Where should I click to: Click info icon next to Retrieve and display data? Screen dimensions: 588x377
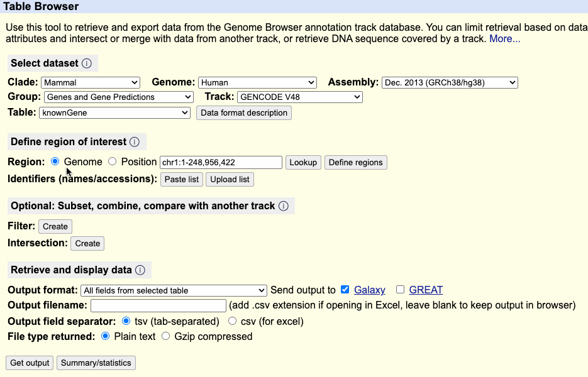[x=140, y=270]
